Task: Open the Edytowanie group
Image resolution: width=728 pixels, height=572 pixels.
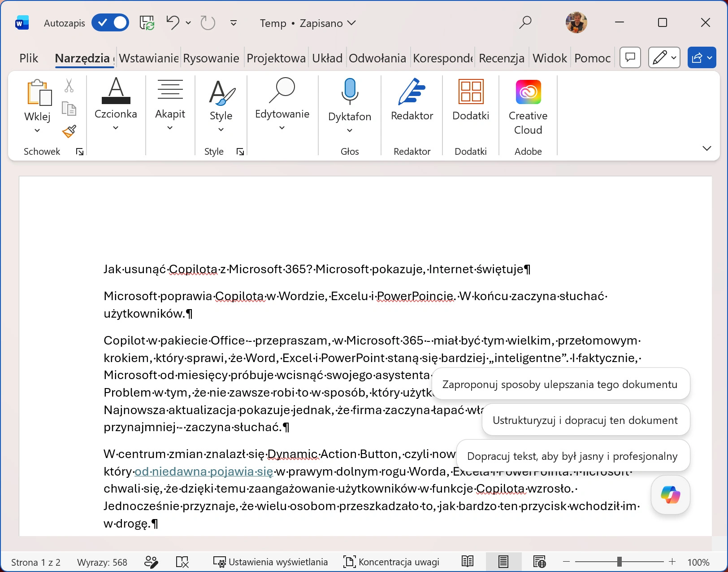Action: click(282, 104)
